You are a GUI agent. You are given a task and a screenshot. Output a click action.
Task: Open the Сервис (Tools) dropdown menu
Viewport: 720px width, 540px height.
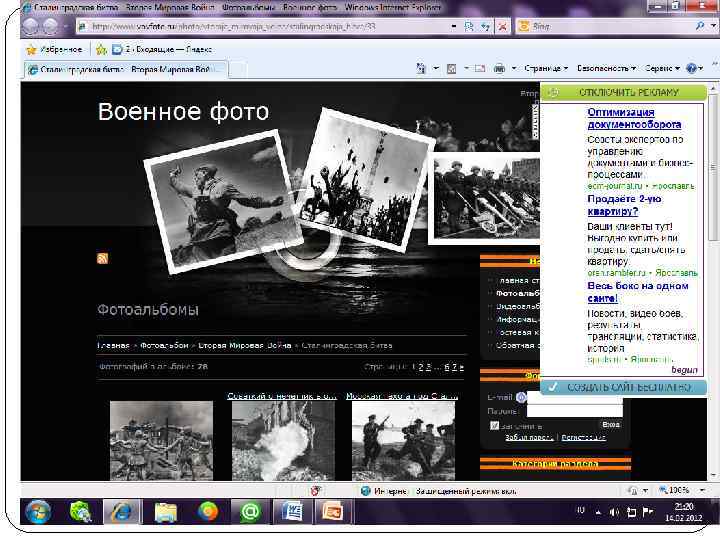(661, 68)
